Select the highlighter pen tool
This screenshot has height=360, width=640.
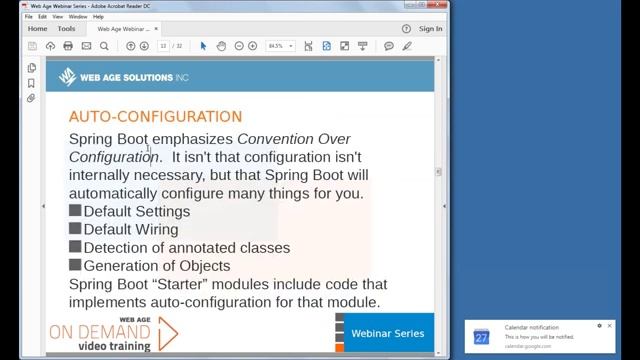coord(407,46)
